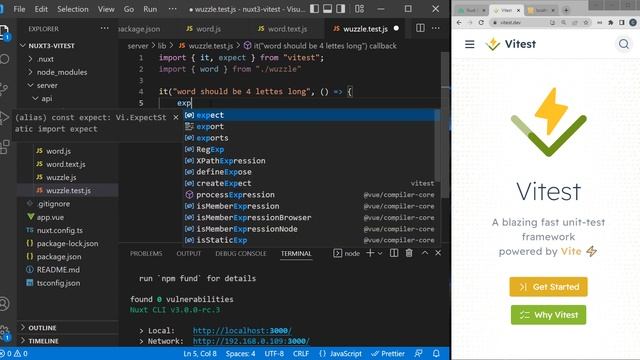
Task: Open editor More Actions ellipsis
Action: coord(436,28)
